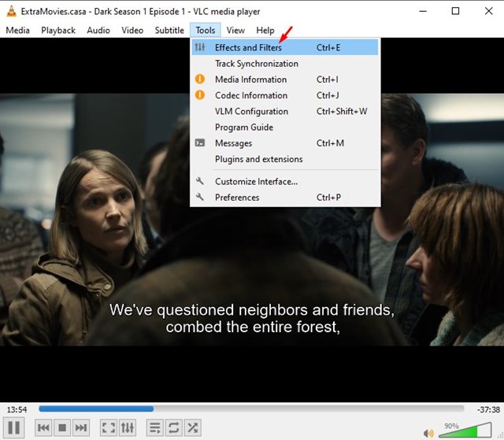Open Preferences from Tools menu
Viewport: 504px width, 440px height.
(285, 198)
